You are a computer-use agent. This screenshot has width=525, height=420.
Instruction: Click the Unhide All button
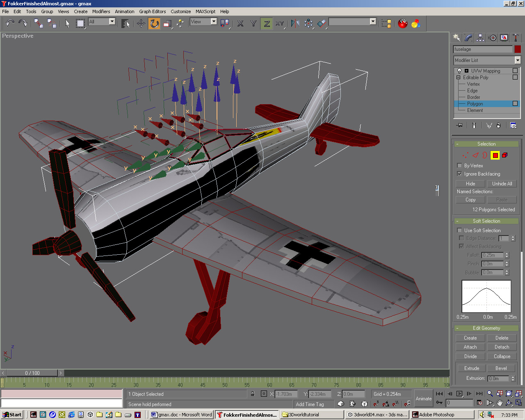coord(502,184)
